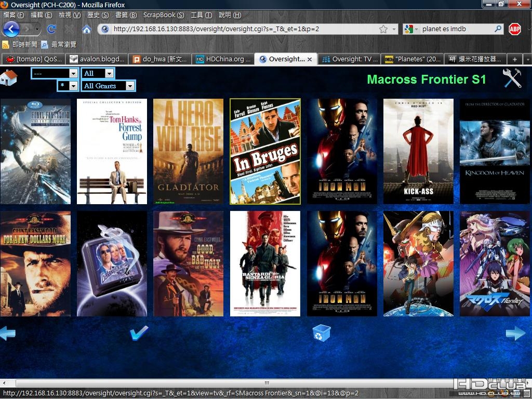Image resolution: width=532 pixels, height=399 pixels.
Task: Open the 編輯 (E) menu
Action: [42, 15]
